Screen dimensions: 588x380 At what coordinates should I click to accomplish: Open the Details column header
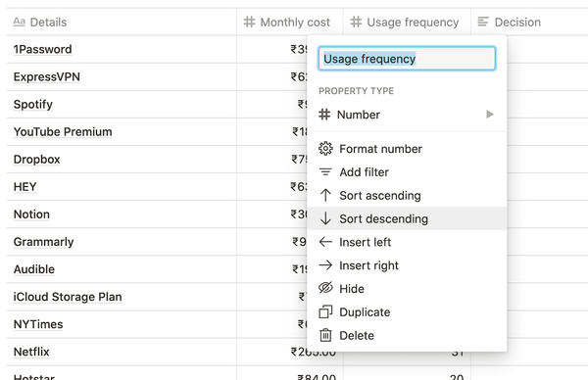tap(122, 23)
